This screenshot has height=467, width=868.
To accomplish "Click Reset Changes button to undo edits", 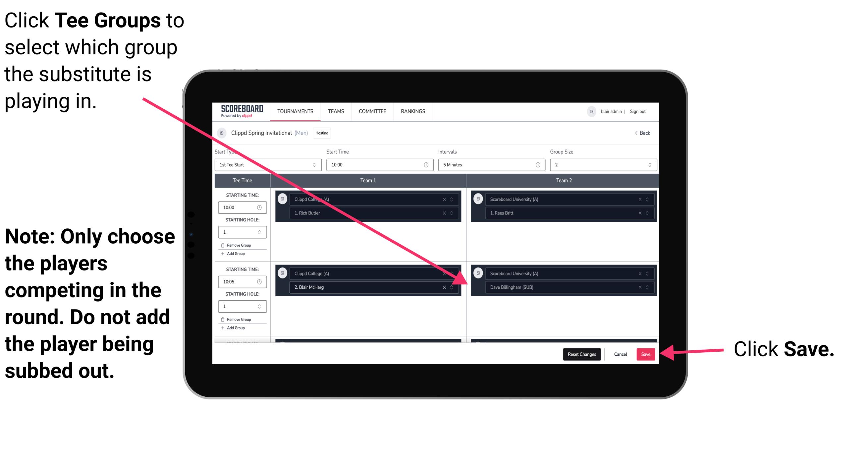I will 581,354.
